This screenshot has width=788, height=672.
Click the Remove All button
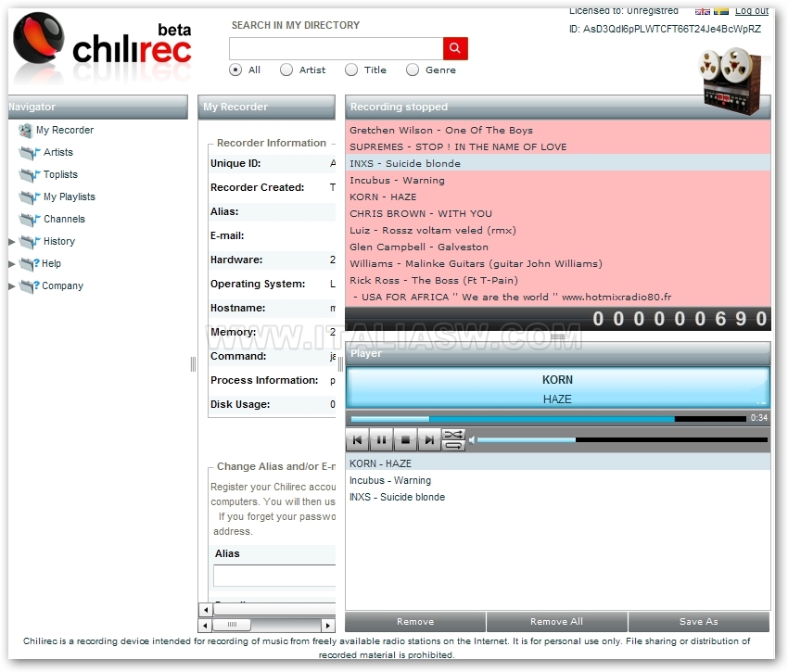point(557,622)
